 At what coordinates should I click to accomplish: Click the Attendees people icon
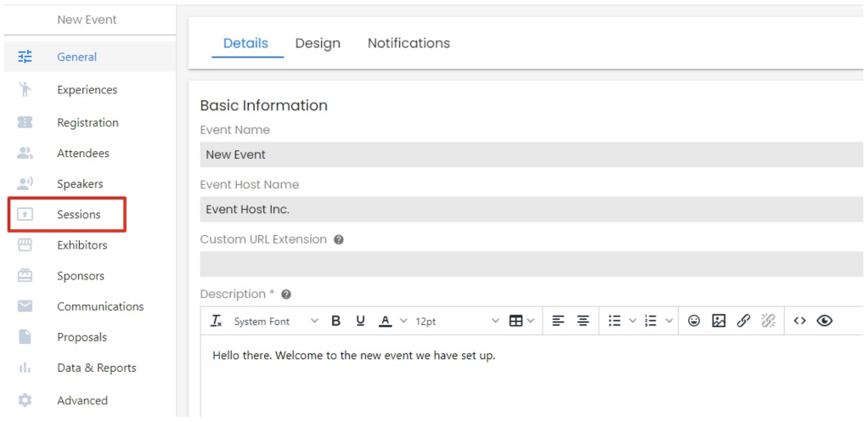25,153
